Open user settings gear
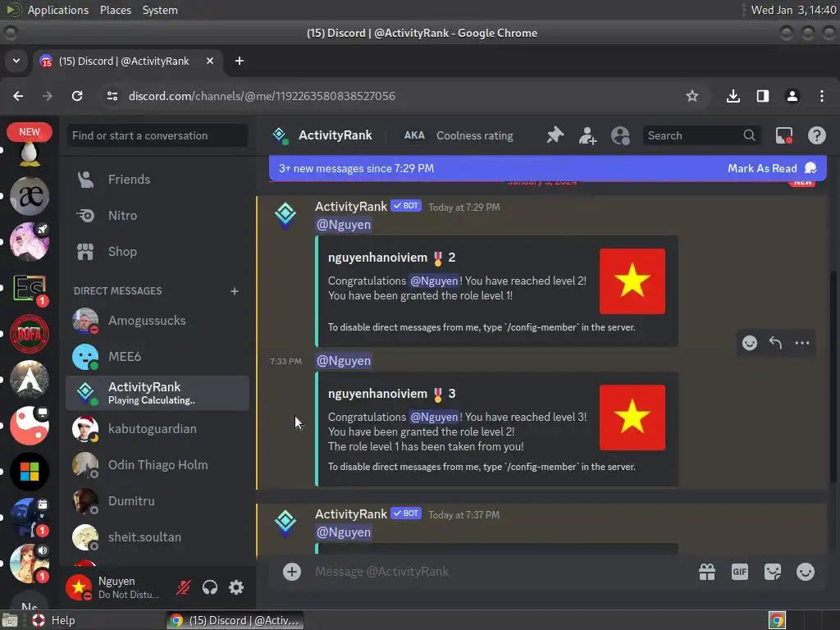 click(236, 587)
